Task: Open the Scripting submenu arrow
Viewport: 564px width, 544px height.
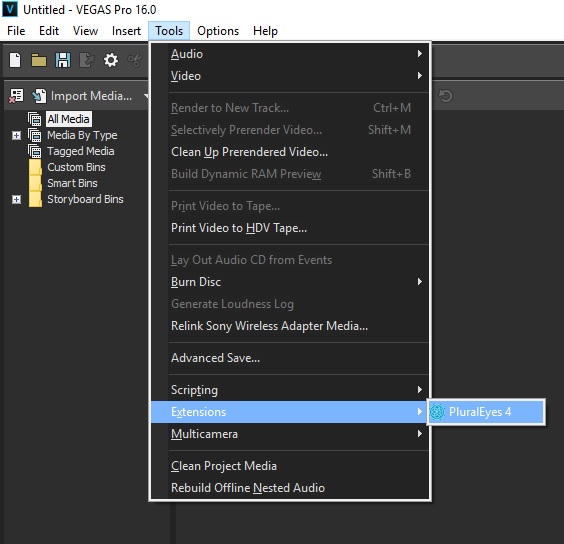Action: [x=419, y=390]
